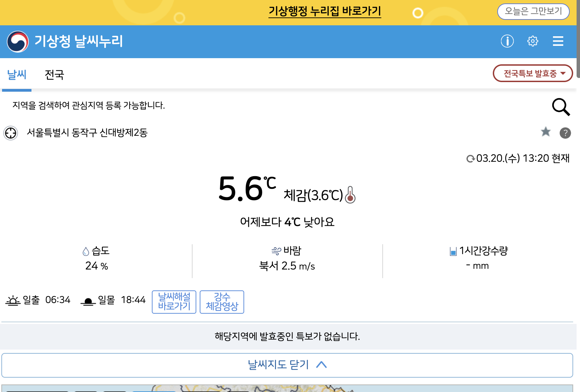Click the wind (바람) icon

[x=276, y=251]
